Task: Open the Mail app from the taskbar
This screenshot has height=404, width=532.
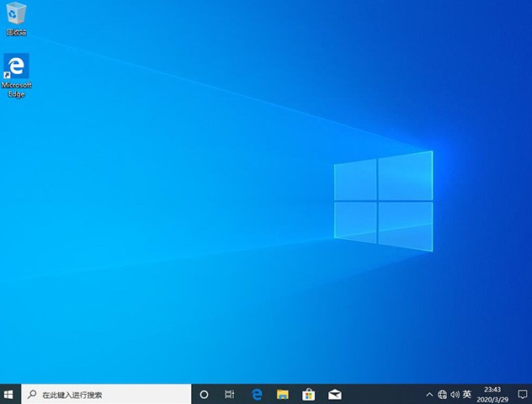Action: (335, 395)
